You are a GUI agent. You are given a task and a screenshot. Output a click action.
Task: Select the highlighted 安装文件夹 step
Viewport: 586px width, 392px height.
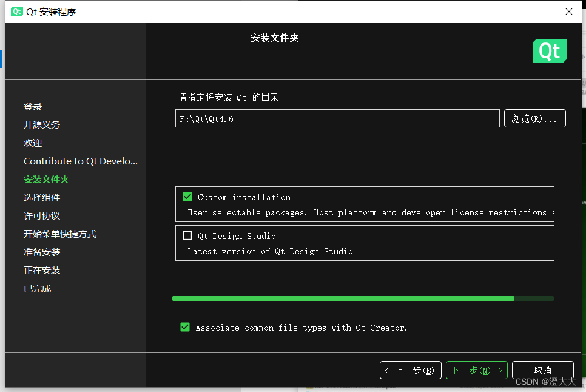click(46, 180)
